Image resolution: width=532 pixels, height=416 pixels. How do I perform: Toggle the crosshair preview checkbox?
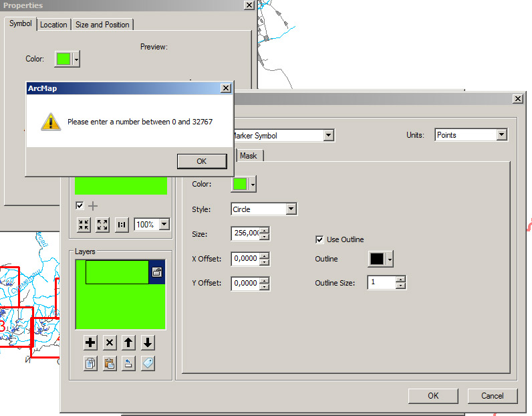coord(80,205)
